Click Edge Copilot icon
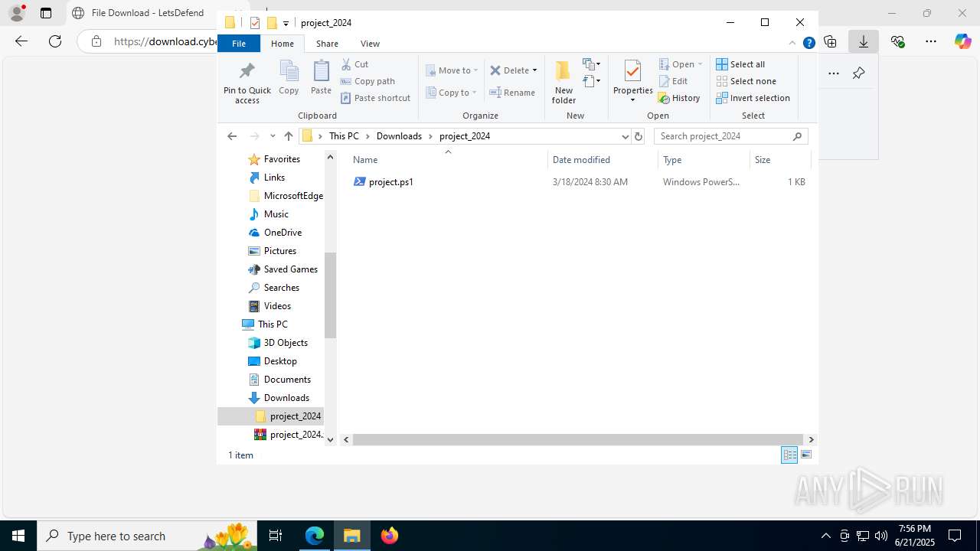 click(x=963, y=41)
